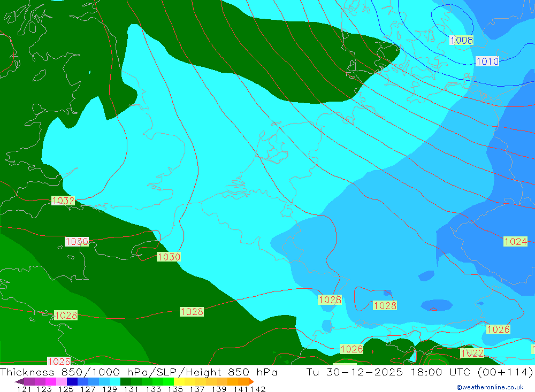Screen dimensions: 535x392
Task: Pick the pure yellow legend swatch
Action: click(x=179, y=381)
